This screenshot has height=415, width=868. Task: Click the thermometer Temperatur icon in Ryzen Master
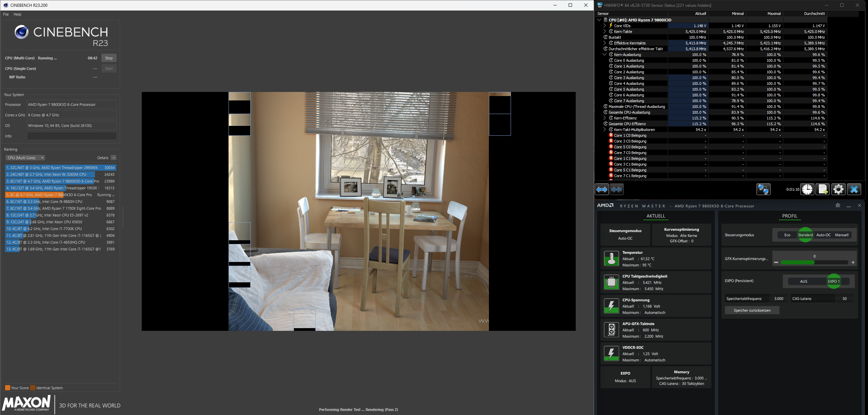click(611, 258)
